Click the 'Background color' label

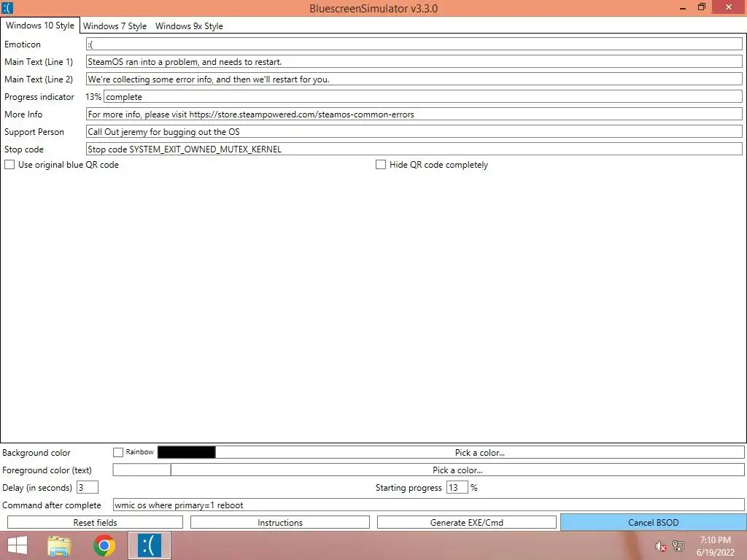coord(36,453)
